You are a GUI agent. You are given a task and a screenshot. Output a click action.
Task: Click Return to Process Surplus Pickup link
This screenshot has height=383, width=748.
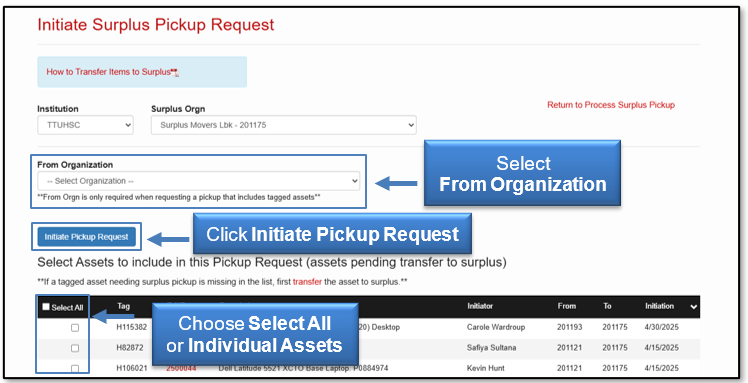tap(611, 105)
